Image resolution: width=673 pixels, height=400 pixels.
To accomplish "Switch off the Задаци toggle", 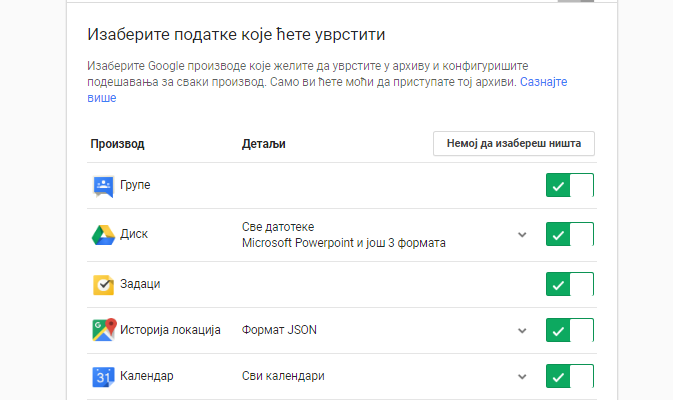I will coord(570,284).
